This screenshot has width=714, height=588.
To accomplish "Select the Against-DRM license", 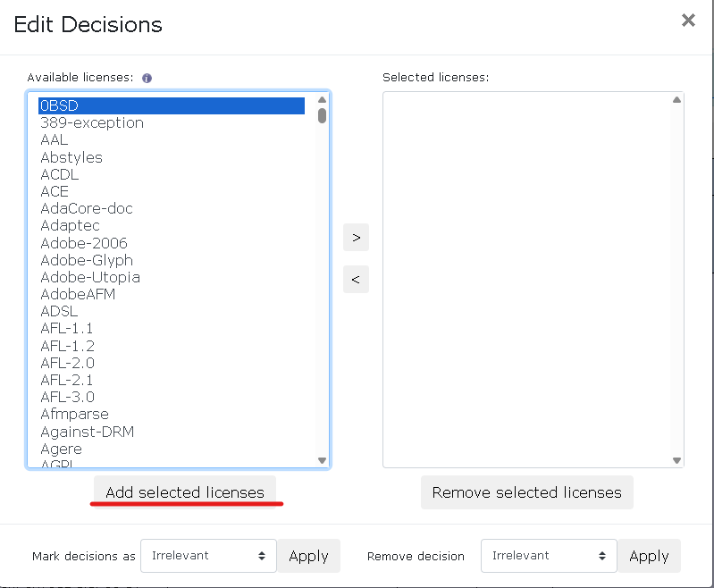I will [88, 432].
